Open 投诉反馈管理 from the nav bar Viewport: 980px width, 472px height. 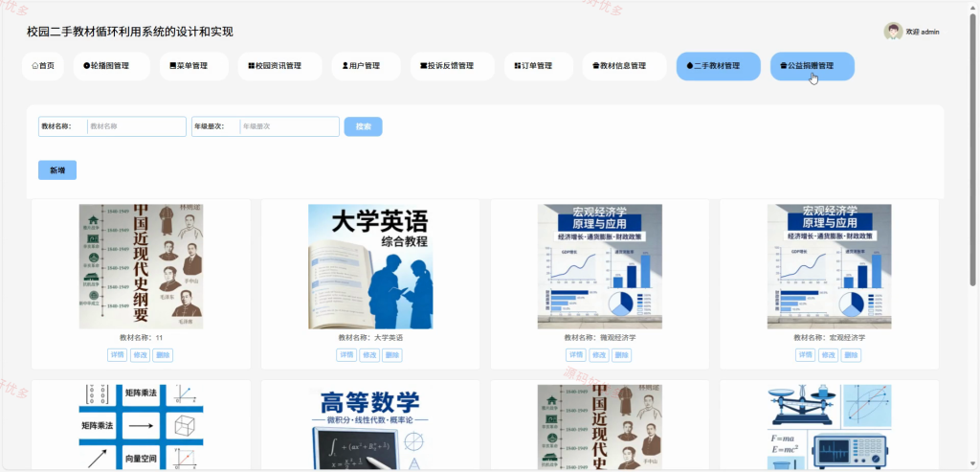[x=453, y=66]
